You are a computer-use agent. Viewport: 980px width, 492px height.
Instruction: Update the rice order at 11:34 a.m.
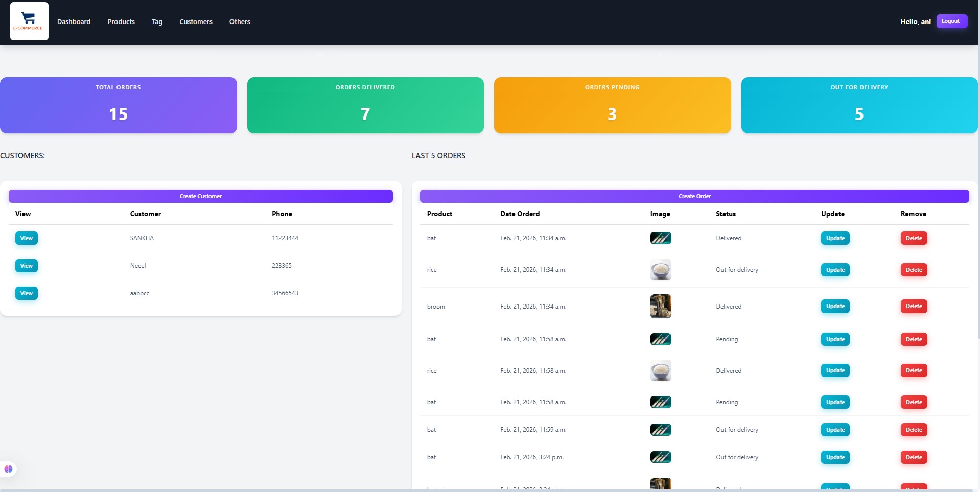click(835, 270)
